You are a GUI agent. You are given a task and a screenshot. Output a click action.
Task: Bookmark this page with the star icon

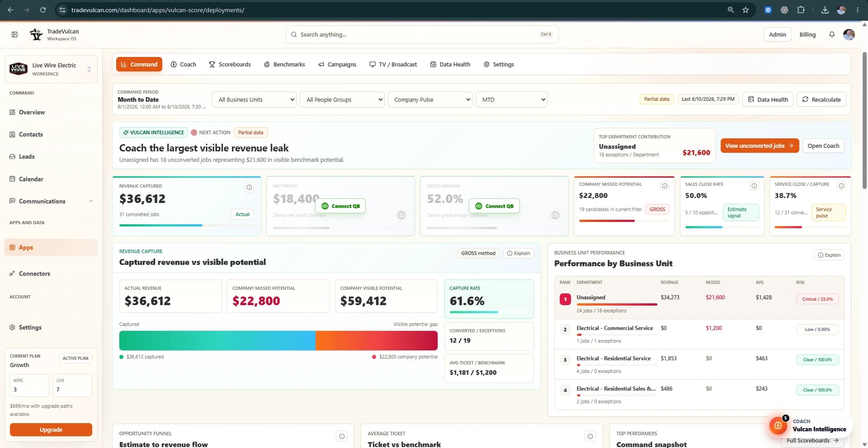745,10
